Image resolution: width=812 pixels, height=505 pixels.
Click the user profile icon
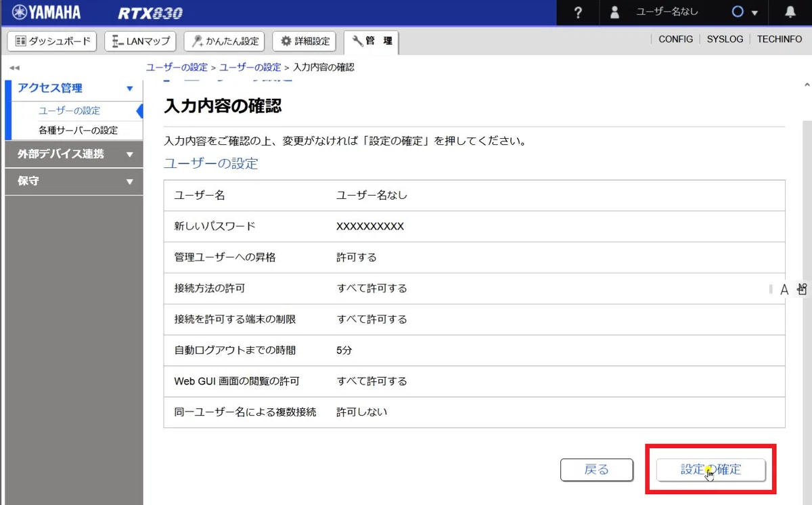click(615, 12)
